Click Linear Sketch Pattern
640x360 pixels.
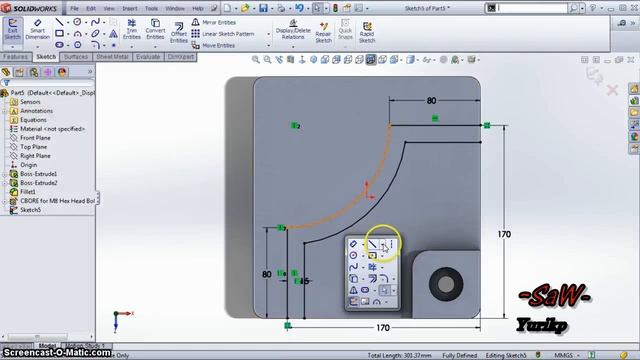click(223, 34)
